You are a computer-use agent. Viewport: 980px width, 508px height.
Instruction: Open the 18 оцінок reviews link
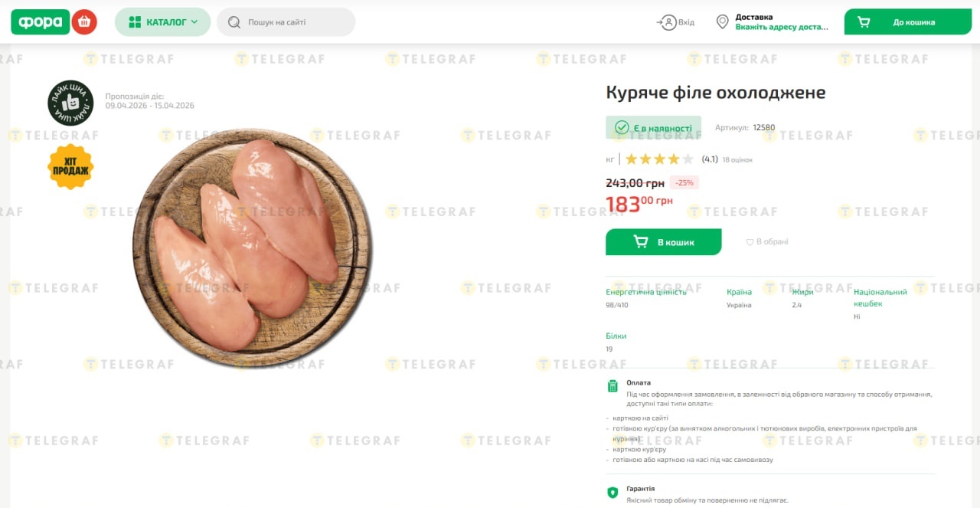click(737, 160)
